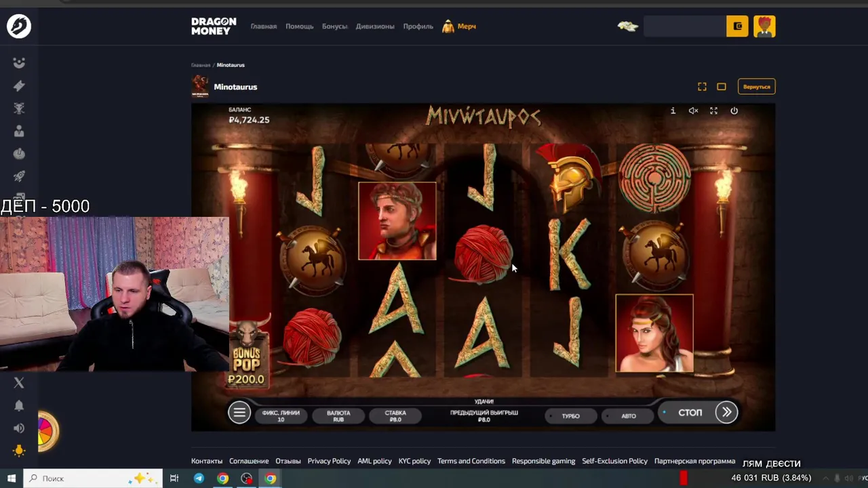Spin the colorful bonus wheel icon
The height and width of the screenshot is (488, 868).
[x=46, y=431]
